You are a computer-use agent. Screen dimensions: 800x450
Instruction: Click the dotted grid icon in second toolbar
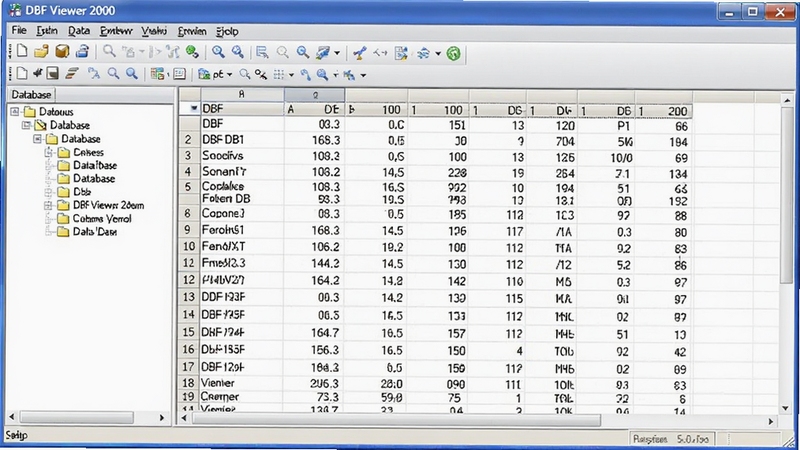[x=279, y=75]
